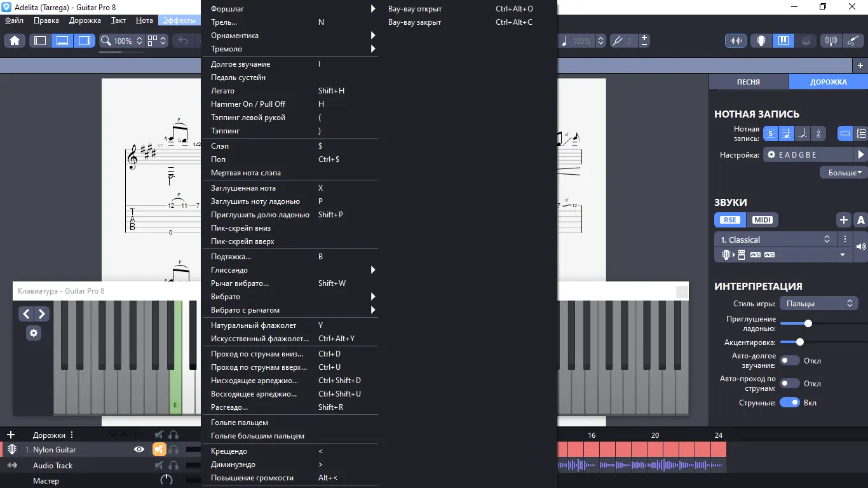Open the tuner icon in the toolbar

click(831, 41)
